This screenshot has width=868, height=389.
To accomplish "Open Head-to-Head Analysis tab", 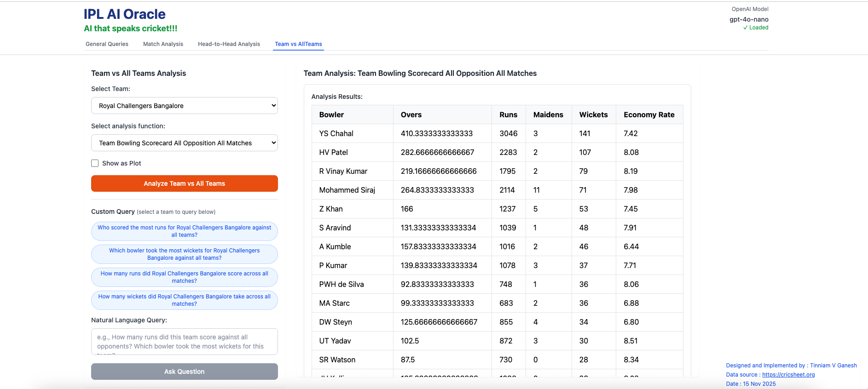I will pyautogui.click(x=229, y=44).
